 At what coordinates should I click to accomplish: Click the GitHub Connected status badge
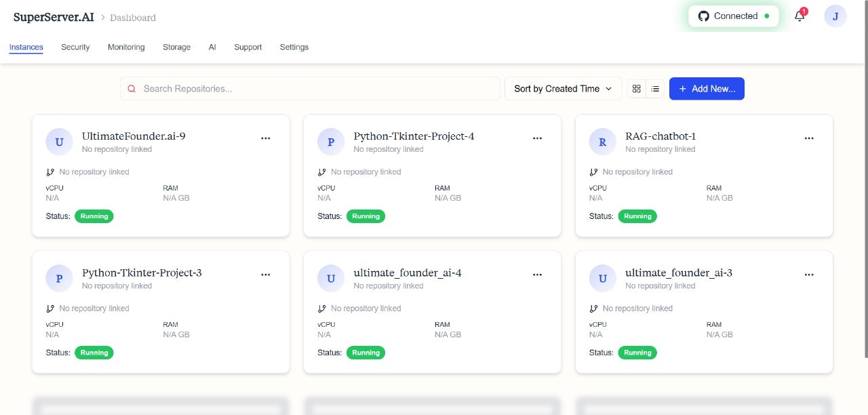pyautogui.click(x=733, y=16)
